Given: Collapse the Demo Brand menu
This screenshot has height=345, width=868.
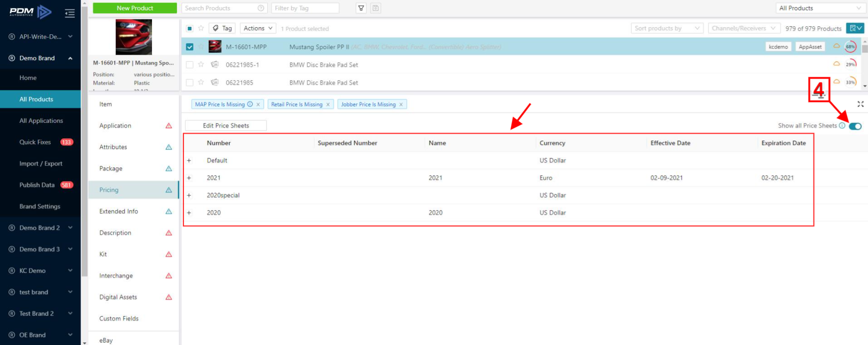Looking at the screenshot, I should coord(40,58).
